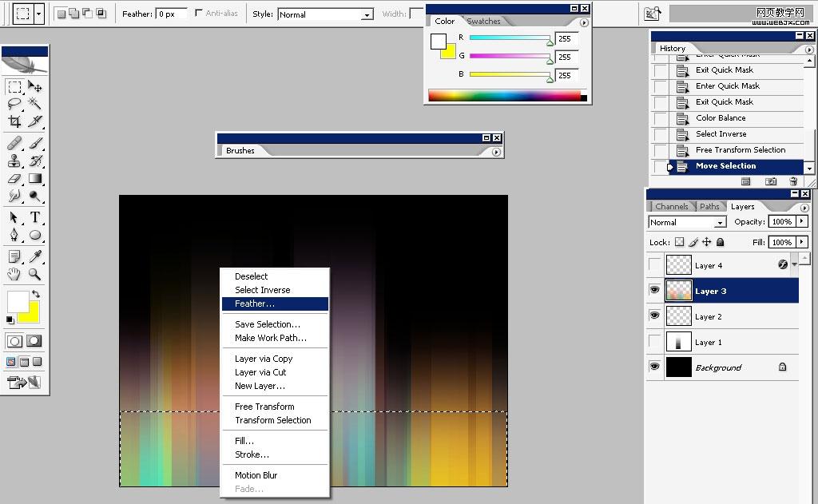Show Layer 4 by toggling visibility box
The height and width of the screenshot is (504, 818).
click(x=655, y=265)
